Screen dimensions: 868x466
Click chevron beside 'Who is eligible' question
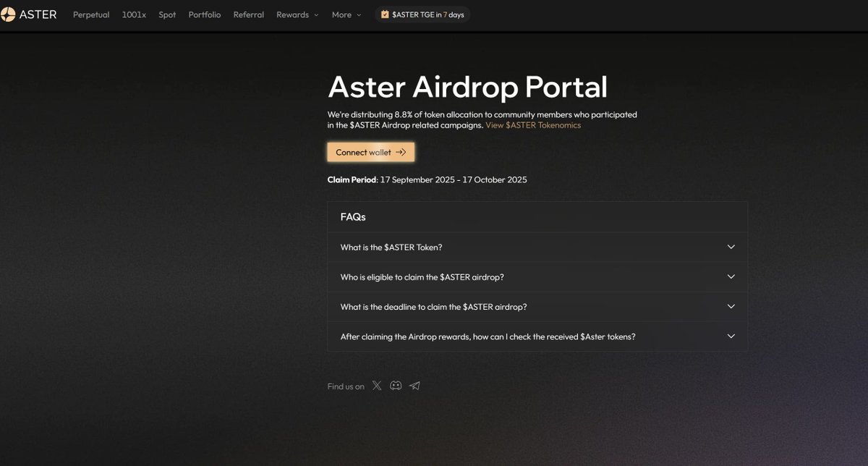pyautogui.click(x=731, y=276)
